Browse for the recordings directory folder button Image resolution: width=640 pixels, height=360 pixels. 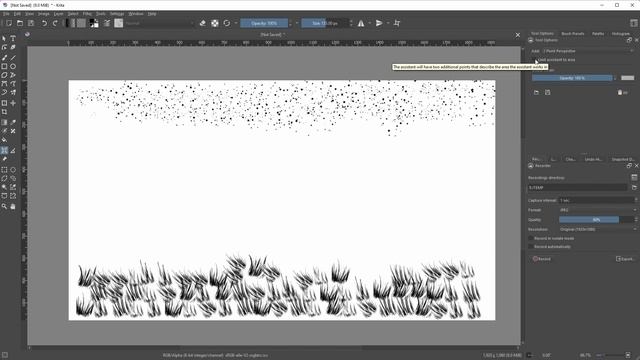(634, 187)
